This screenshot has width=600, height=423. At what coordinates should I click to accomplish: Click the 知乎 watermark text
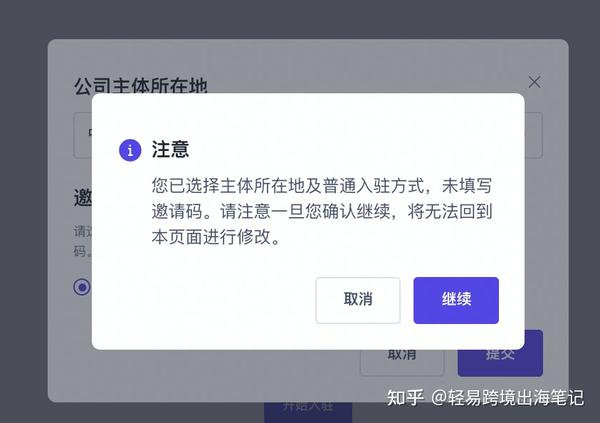(405, 398)
